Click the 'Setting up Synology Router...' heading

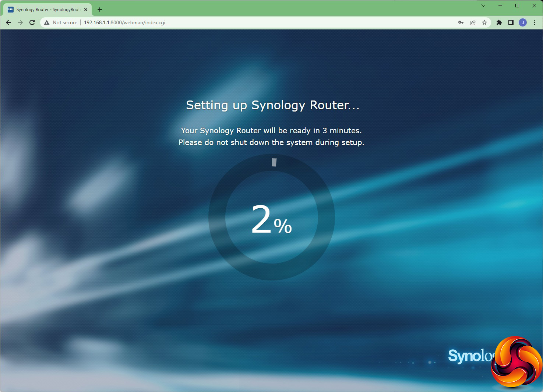[273, 105]
